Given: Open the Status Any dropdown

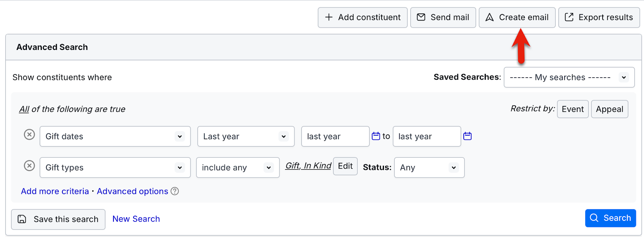Looking at the screenshot, I should tap(429, 167).
